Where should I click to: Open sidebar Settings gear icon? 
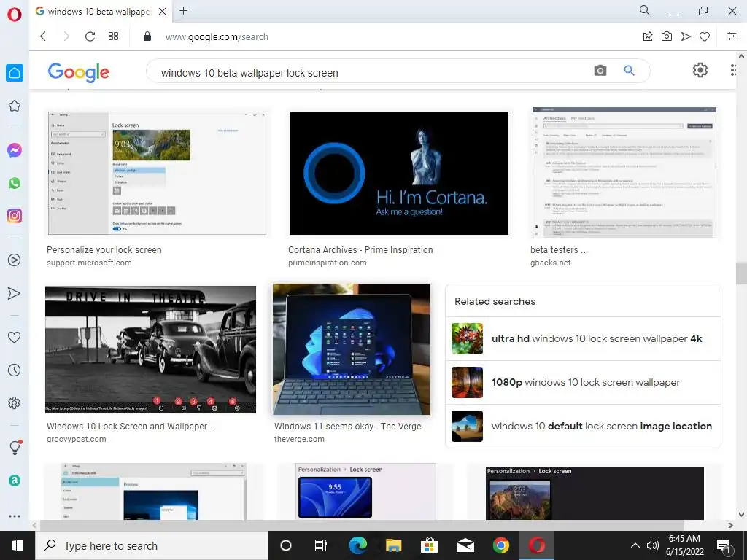[15, 402]
